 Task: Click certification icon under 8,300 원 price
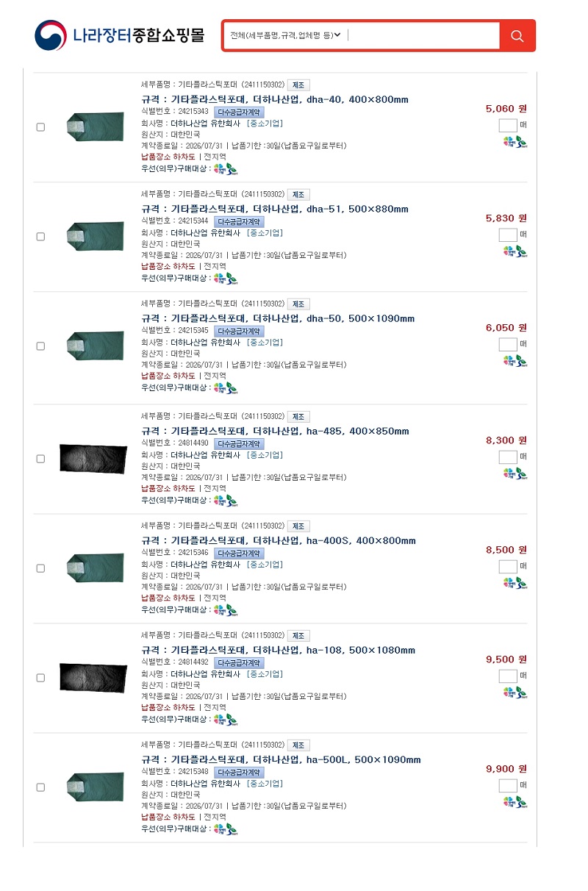click(x=515, y=473)
